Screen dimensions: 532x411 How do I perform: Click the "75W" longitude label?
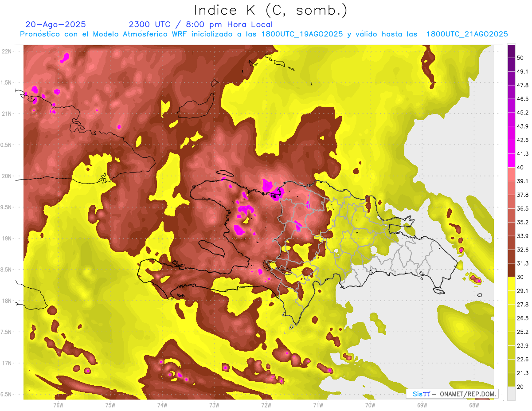pyautogui.click(x=110, y=405)
